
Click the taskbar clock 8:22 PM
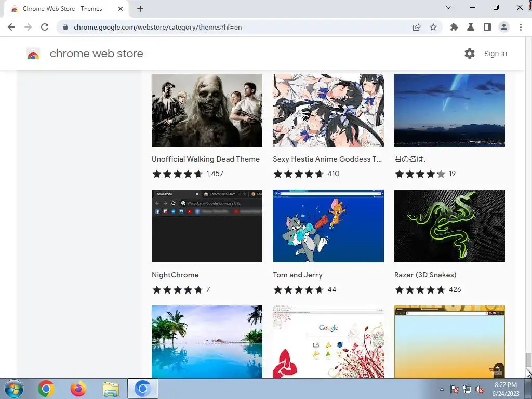coord(506,385)
